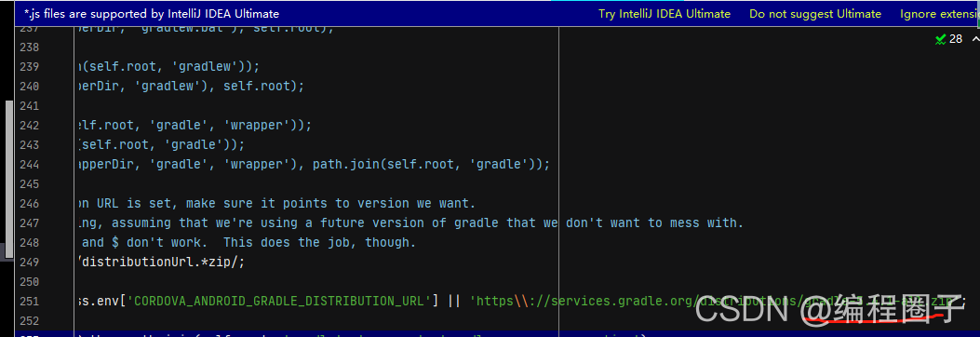Screen dimensions: 980x337
Task: Click line number 250 in the gutter
Action: [30, 281]
